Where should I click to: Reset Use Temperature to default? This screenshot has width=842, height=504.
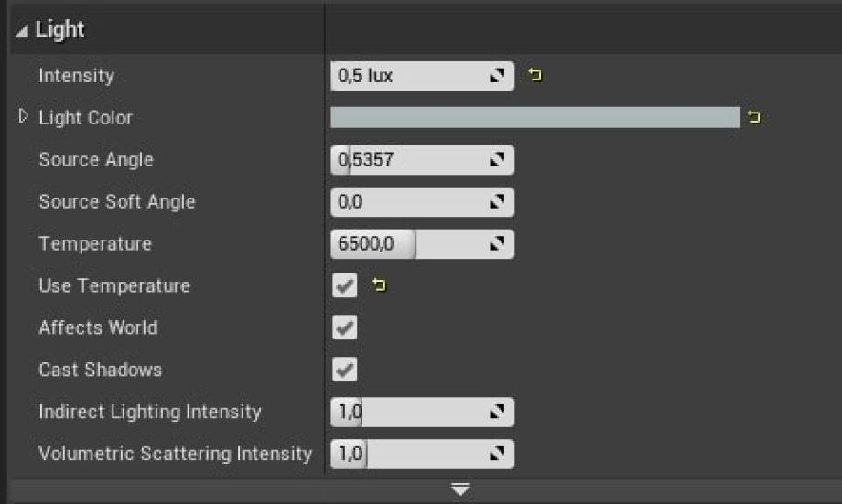coord(378,286)
